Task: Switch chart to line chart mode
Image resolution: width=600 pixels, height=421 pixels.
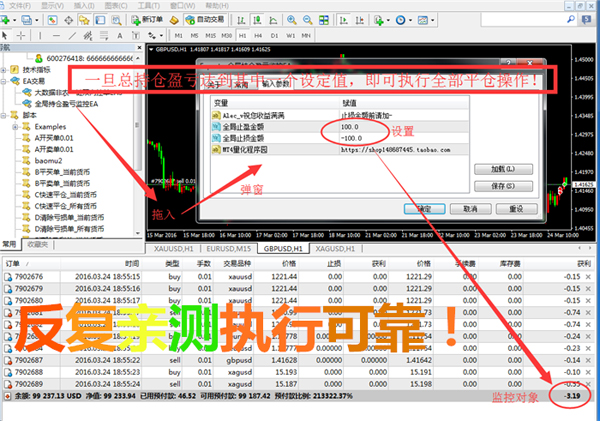Action: click(x=273, y=20)
